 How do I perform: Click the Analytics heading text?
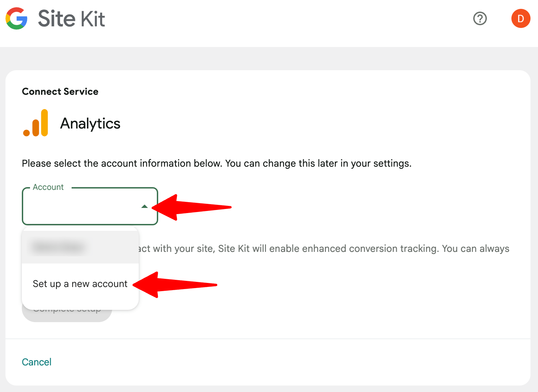click(90, 123)
